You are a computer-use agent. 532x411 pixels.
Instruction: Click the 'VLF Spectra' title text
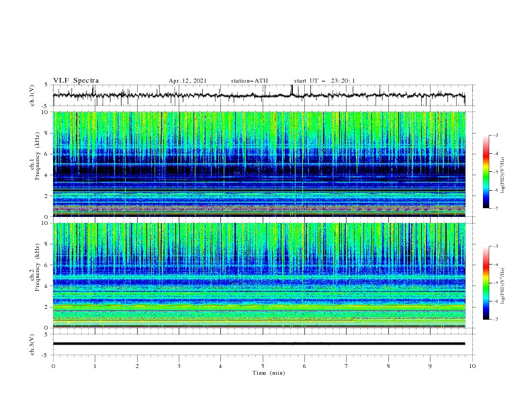pos(76,81)
